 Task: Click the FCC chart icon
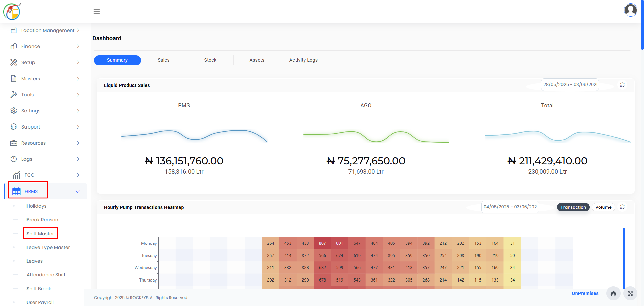pyautogui.click(x=16, y=175)
